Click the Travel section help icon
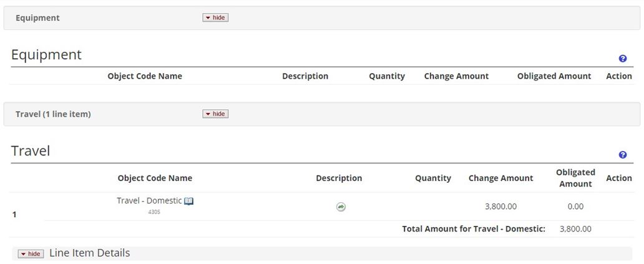 pyautogui.click(x=622, y=155)
